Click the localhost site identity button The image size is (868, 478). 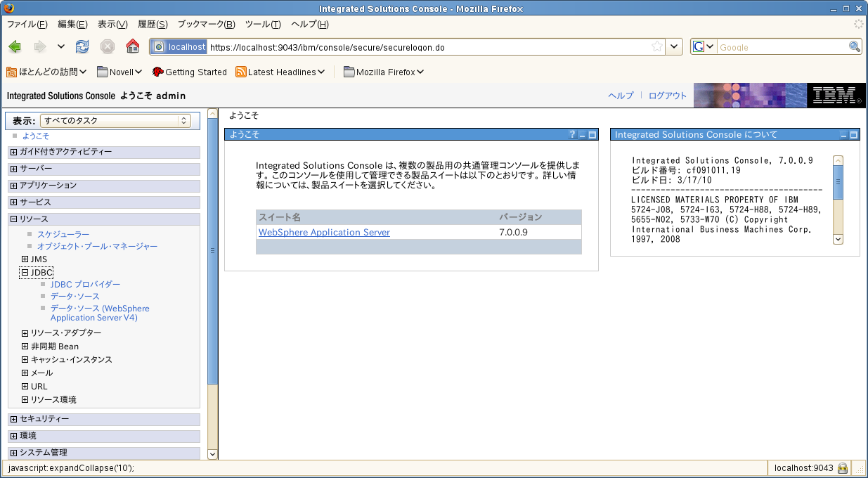tap(179, 47)
